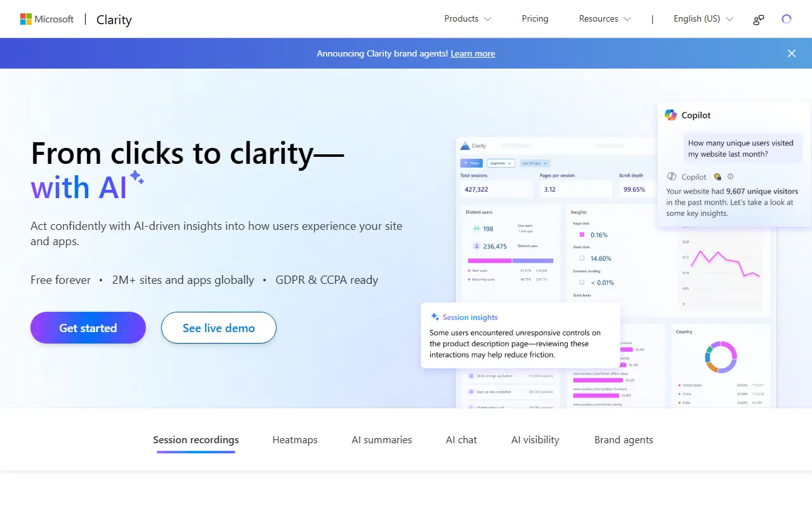
Task: Open the English (US) language selector
Action: point(703,19)
